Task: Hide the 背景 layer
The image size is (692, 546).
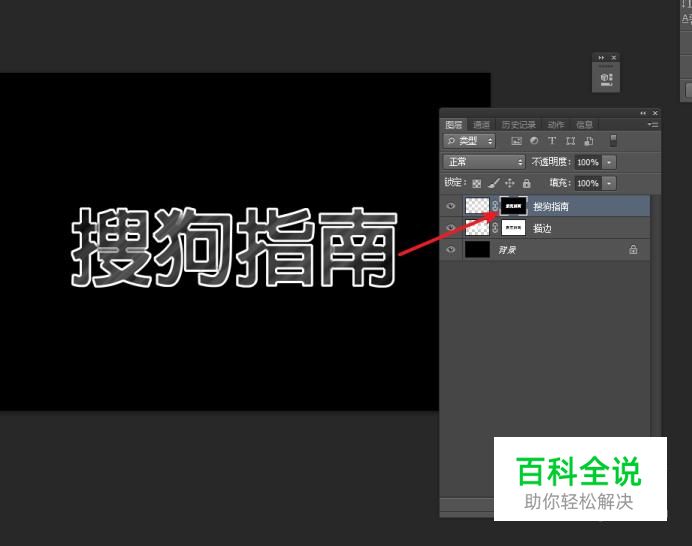Action: (x=451, y=249)
